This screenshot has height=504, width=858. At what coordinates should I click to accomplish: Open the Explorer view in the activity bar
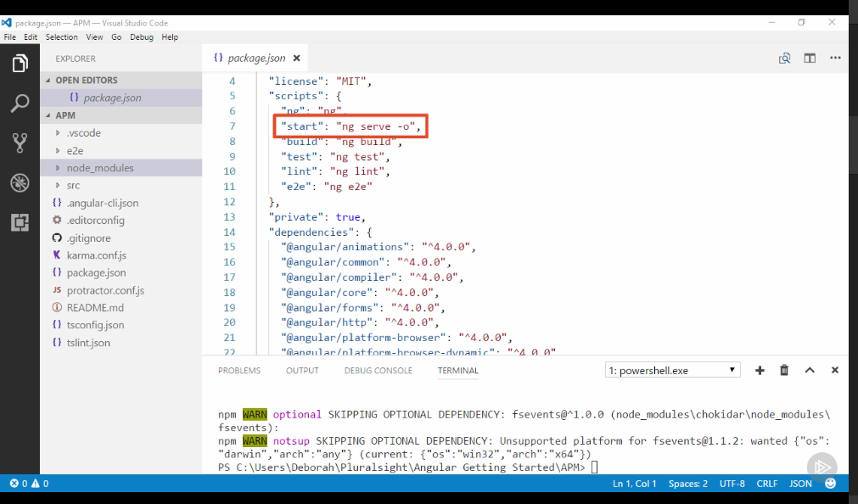(20, 63)
